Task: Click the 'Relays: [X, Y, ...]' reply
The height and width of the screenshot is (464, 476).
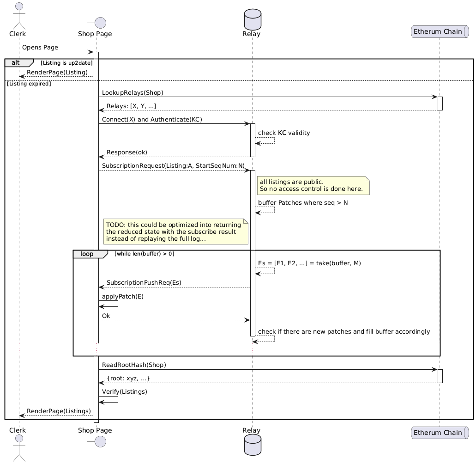Action: pyautogui.click(x=131, y=106)
